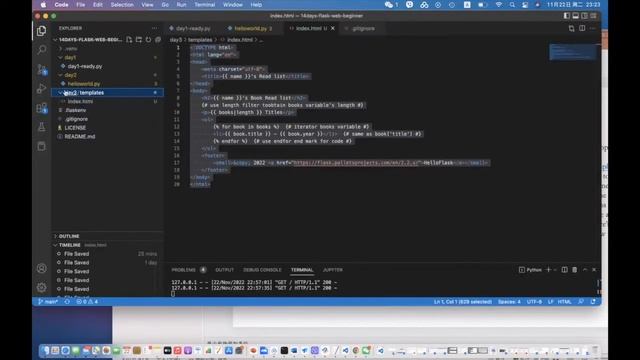Screen dimensions: 640x360
Task: Add a new terminal with plus icon
Action: (549, 270)
